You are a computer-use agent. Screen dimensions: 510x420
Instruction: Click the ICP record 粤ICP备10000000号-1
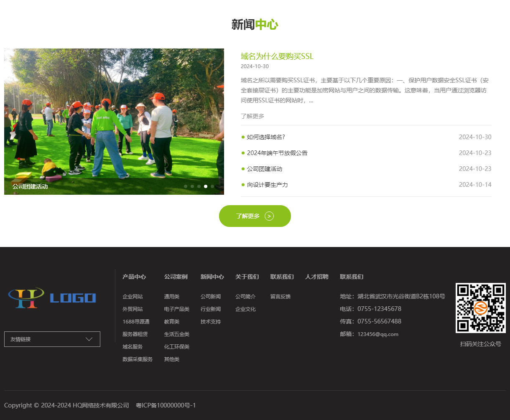click(166, 405)
